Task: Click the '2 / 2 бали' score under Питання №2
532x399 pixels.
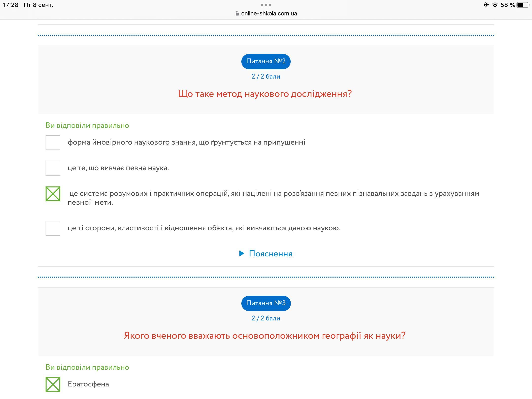Action: pyautogui.click(x=266, y=77)
